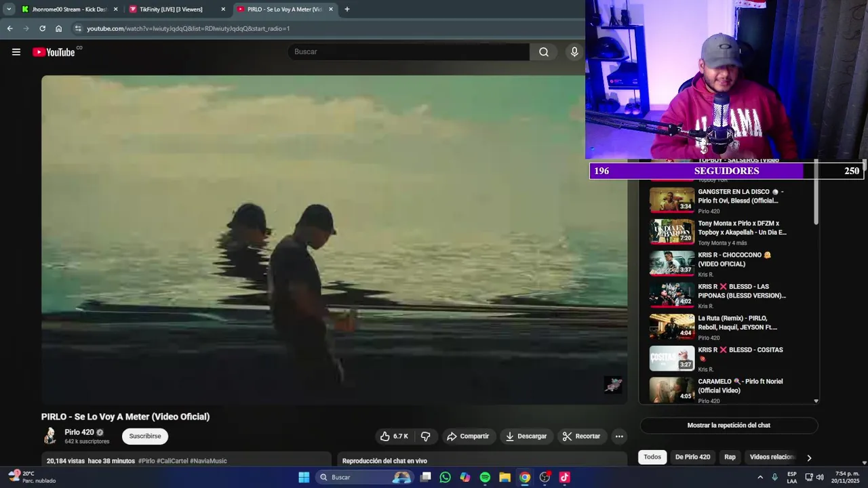Open volume and network tray settings
The width and height of the screenshot is (868, 488).
(814, 477)
